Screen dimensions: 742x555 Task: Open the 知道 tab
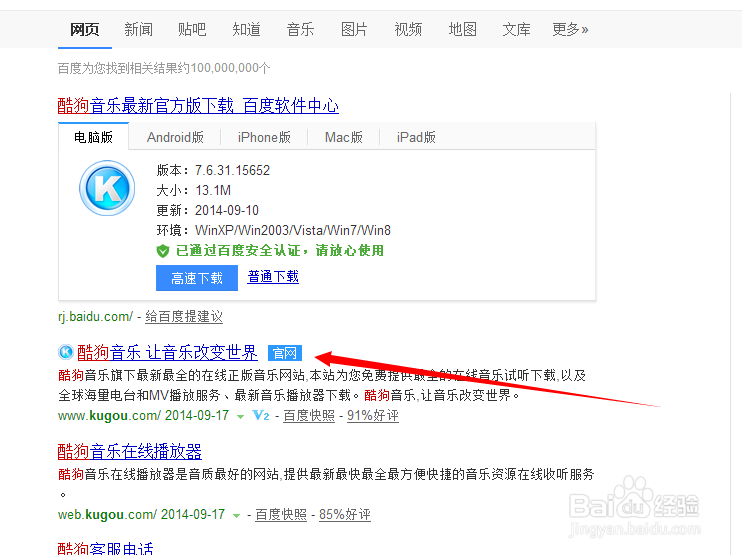pos(246,29)
